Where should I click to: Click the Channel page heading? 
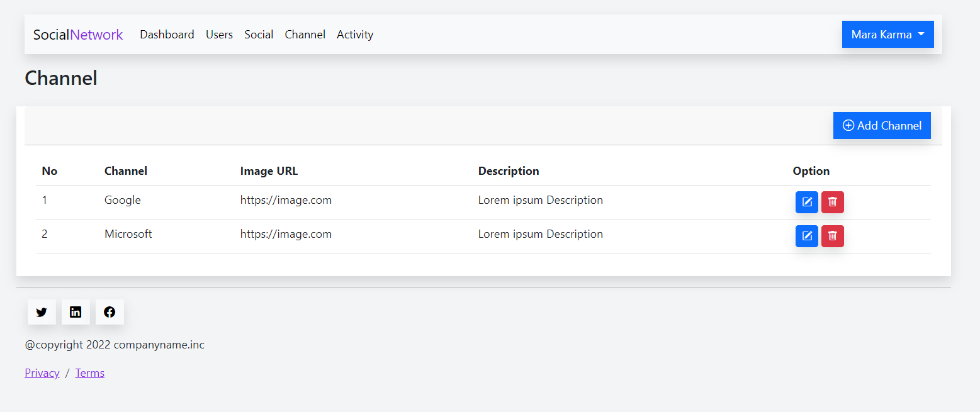click(x=61, y=78)
